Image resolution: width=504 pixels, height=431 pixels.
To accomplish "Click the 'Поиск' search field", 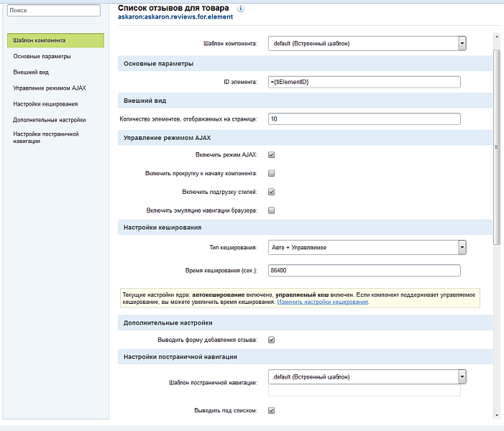I will [54, 11].
